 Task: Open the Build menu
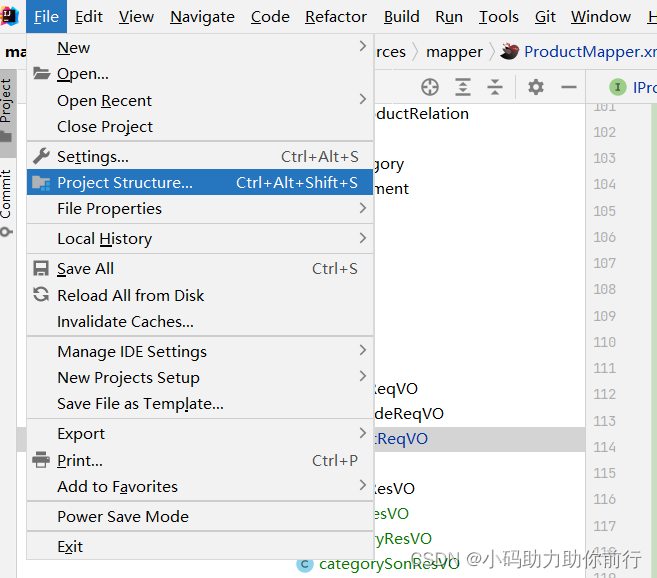click(401, 17)
